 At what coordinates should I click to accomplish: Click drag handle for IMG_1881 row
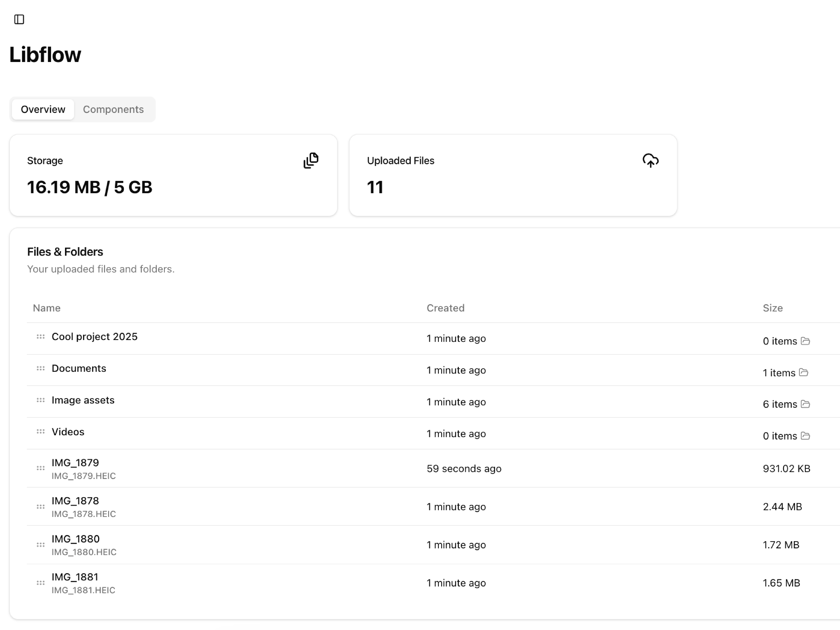click(41, 583)
